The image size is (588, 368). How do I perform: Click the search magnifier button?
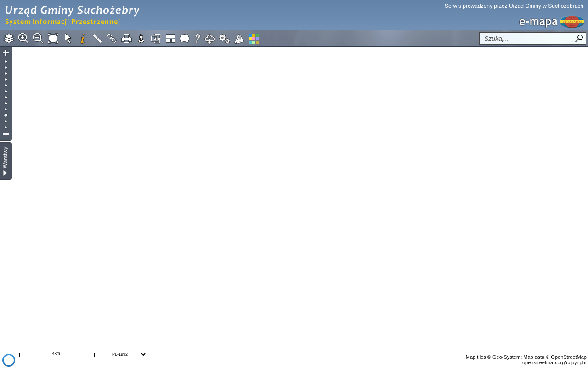[579, 39]
